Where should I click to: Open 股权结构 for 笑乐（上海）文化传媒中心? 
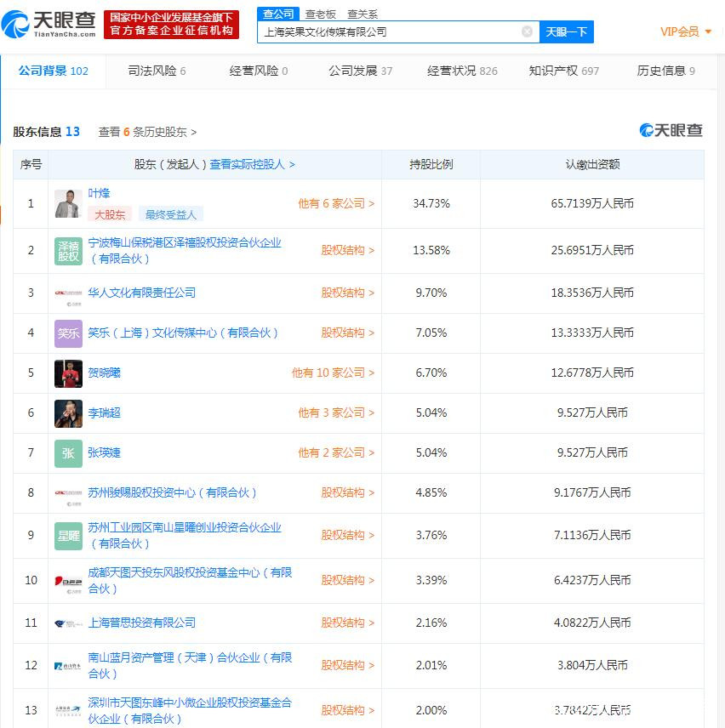pos(347,333)
